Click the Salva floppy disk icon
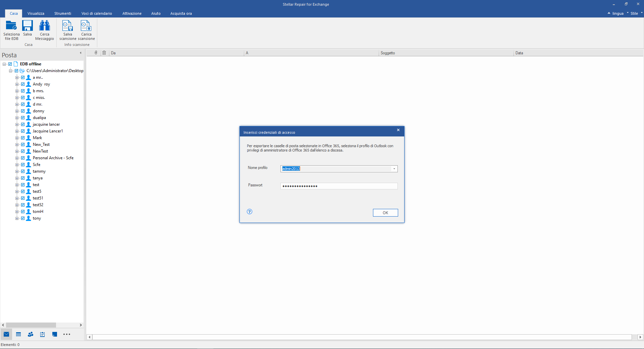Viewport: 644px width, 349px height. pyautogui.click(x=28, y=25)
